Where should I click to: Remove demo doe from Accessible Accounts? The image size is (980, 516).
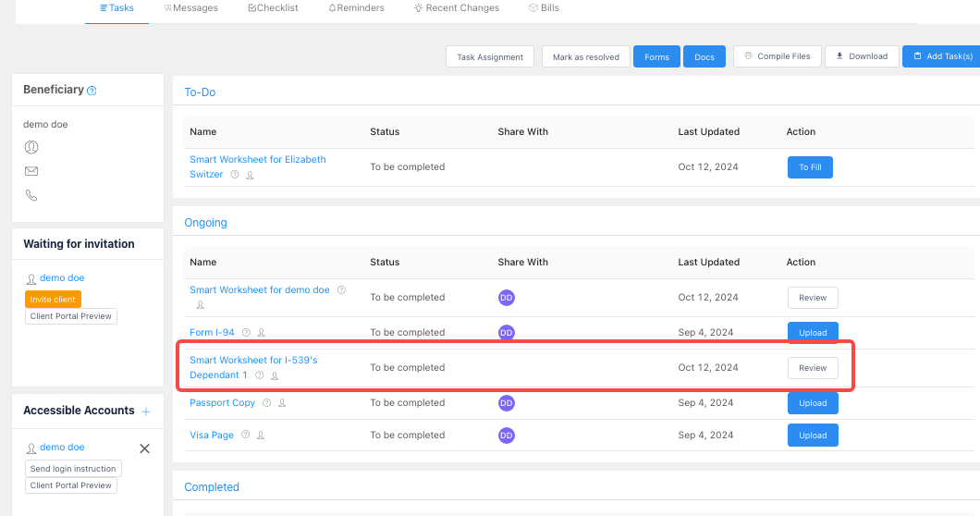[x=144, y=448]
